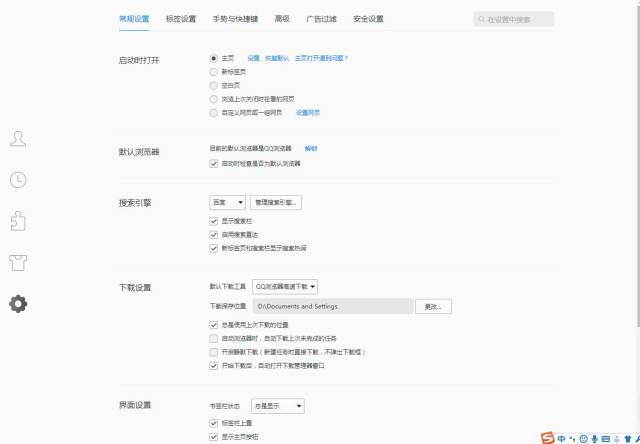Click the homepage problem help link
Viewport: 640px width, 444px height.
[321, 58]
